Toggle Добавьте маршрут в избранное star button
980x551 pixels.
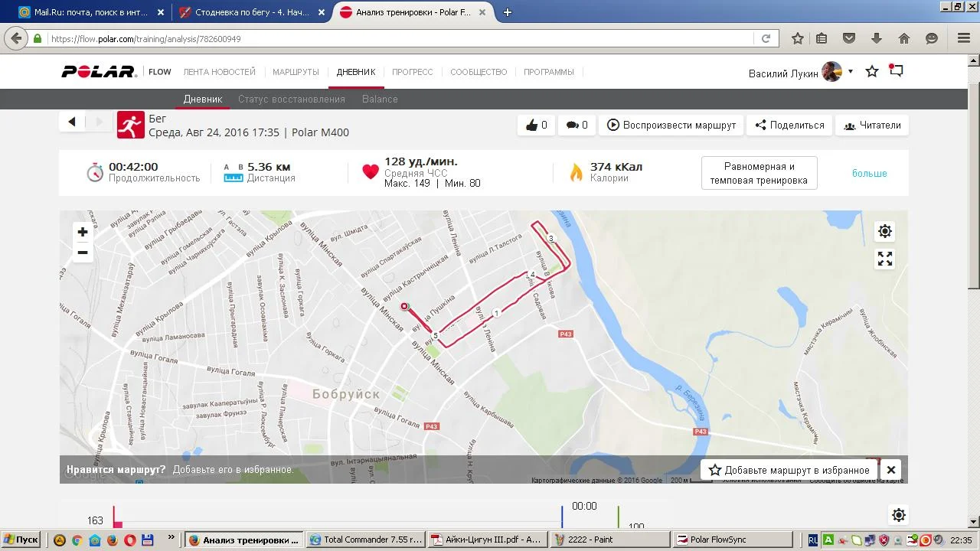pyautogui.click(x=789, y=470)
